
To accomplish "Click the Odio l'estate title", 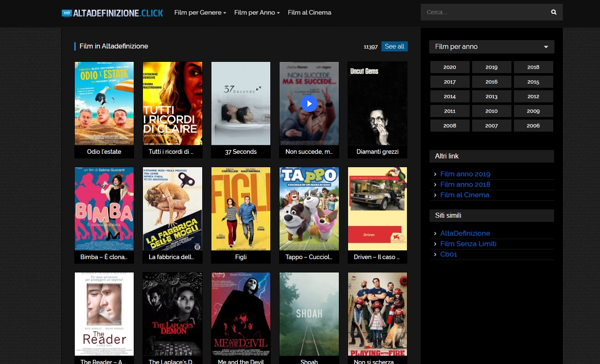I will [x=104, y=152].
